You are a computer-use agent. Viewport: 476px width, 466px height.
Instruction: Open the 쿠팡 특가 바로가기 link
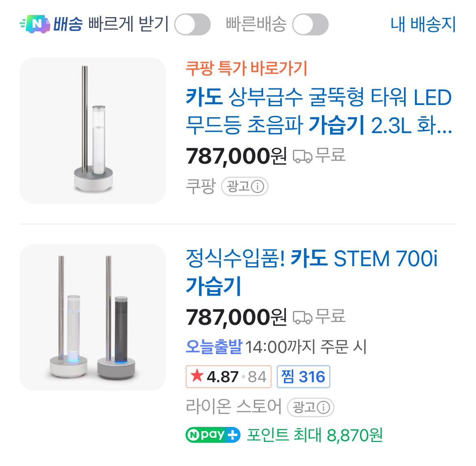pyautogui.click(x=246, y=68)
